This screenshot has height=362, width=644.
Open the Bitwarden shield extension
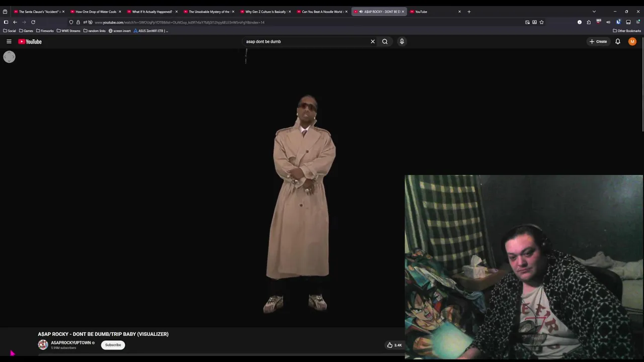click(618, 22)
